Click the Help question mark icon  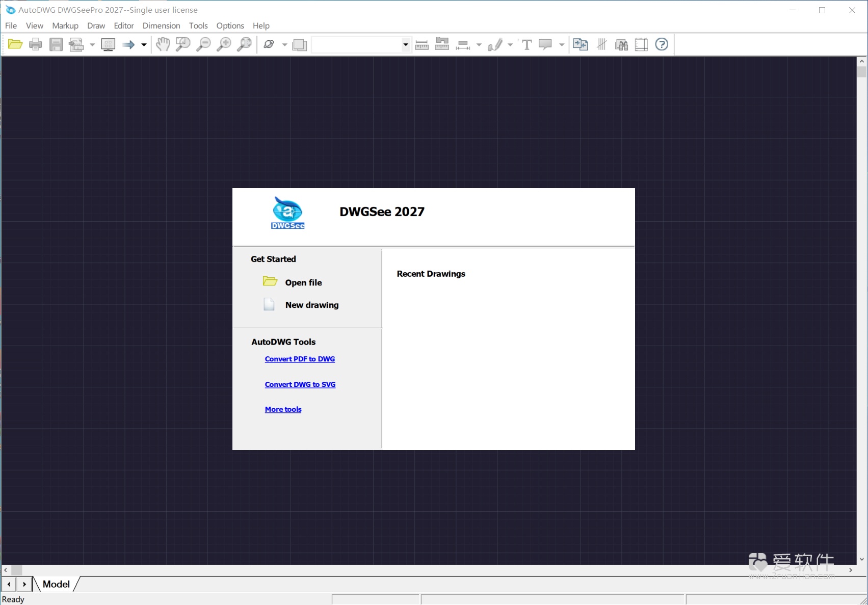[x=662, y=44]
